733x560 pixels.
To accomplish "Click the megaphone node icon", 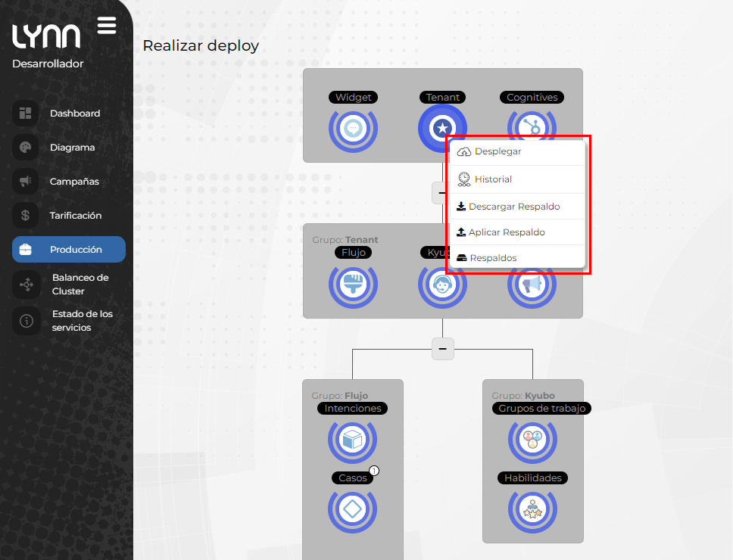I will tap(532, 285).
